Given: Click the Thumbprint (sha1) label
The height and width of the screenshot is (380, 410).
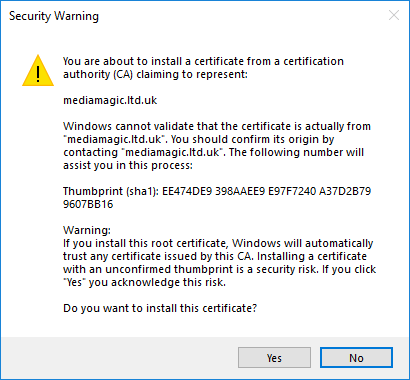Looking at the screenshot, I should coord(110,191).
